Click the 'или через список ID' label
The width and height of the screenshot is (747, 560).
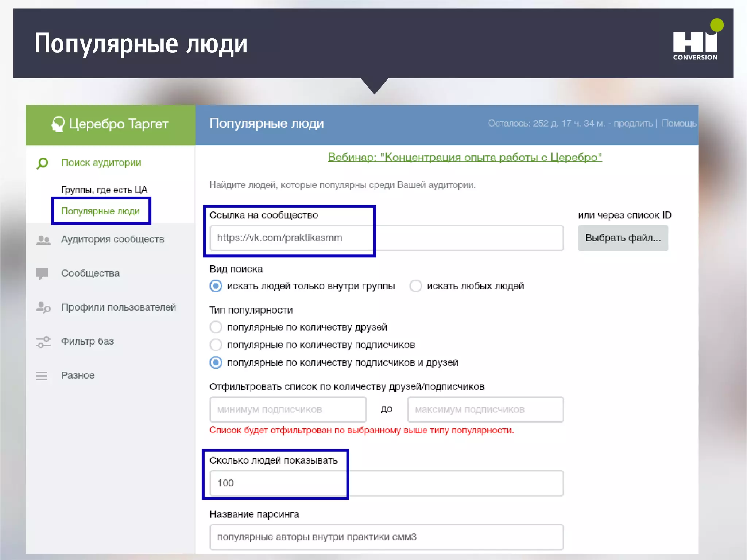click(624, 215)
